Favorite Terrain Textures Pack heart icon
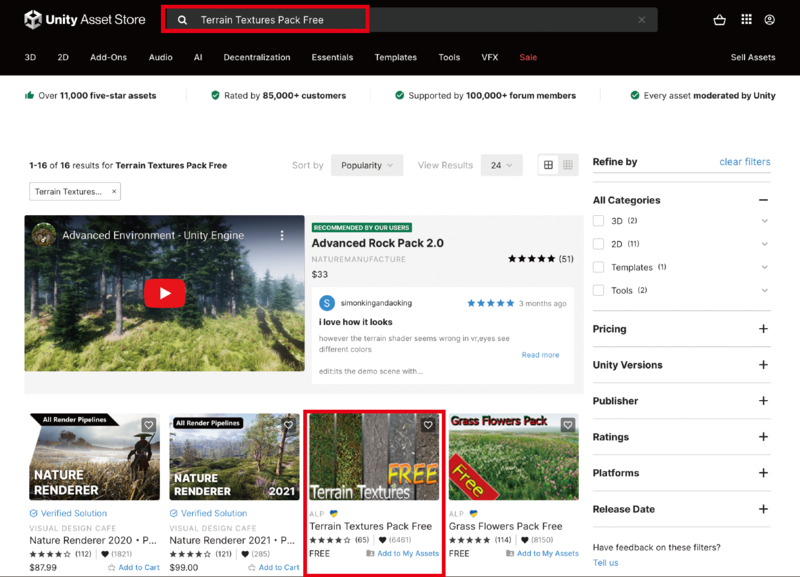800x577 pixels. [x=428, y=425]
